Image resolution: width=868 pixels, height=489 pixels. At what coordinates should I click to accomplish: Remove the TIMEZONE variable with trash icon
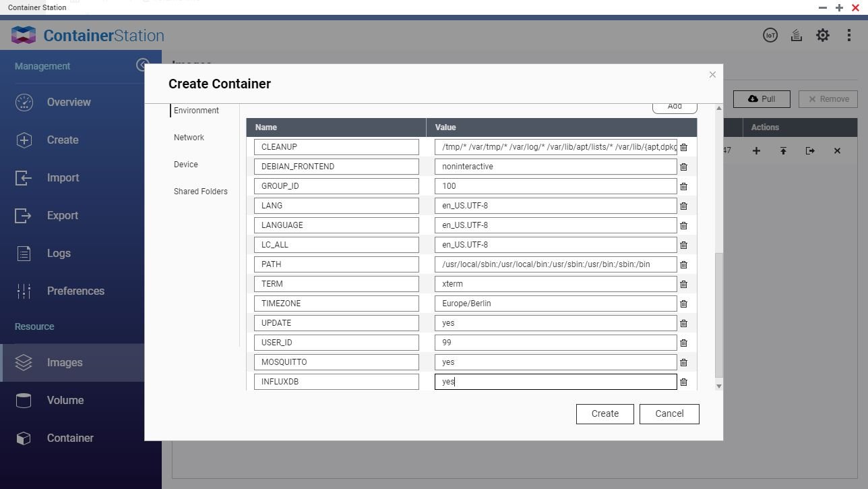[x=683, y=304]
